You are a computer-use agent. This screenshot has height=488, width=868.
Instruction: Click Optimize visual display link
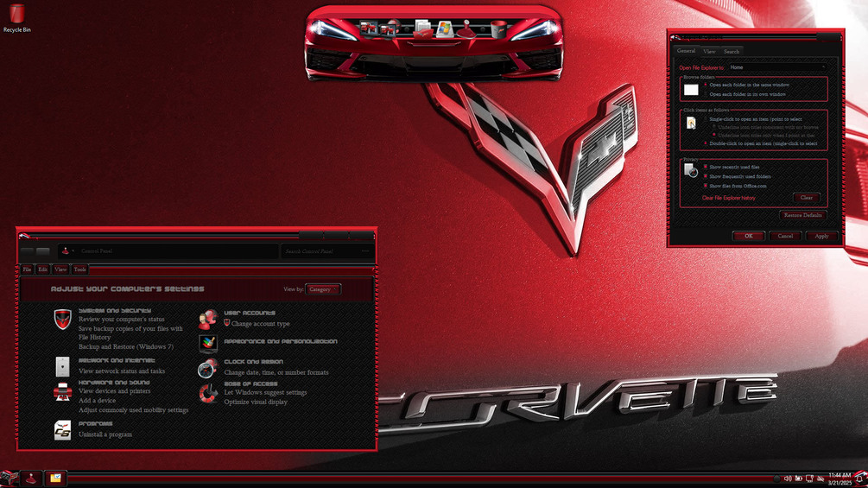click(x=255, y=402)
